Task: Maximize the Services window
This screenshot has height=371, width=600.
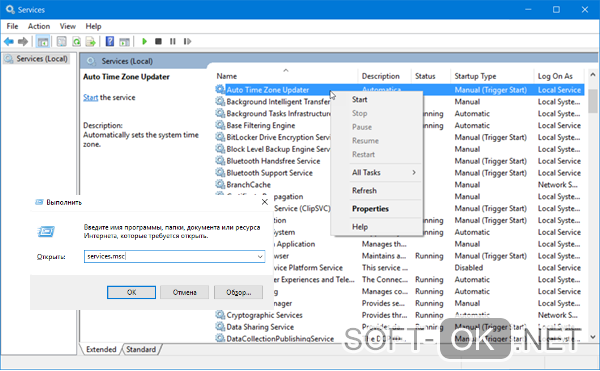Action: [556, 10]
